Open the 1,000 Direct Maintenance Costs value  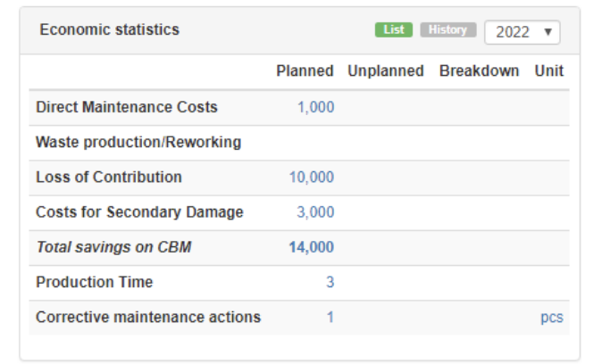(315, 107)
